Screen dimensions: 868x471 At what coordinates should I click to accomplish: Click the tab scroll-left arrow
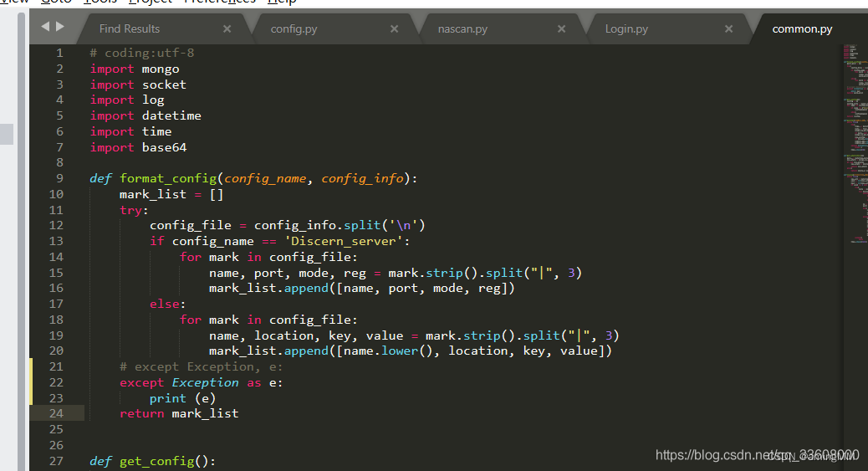point(45,26)
